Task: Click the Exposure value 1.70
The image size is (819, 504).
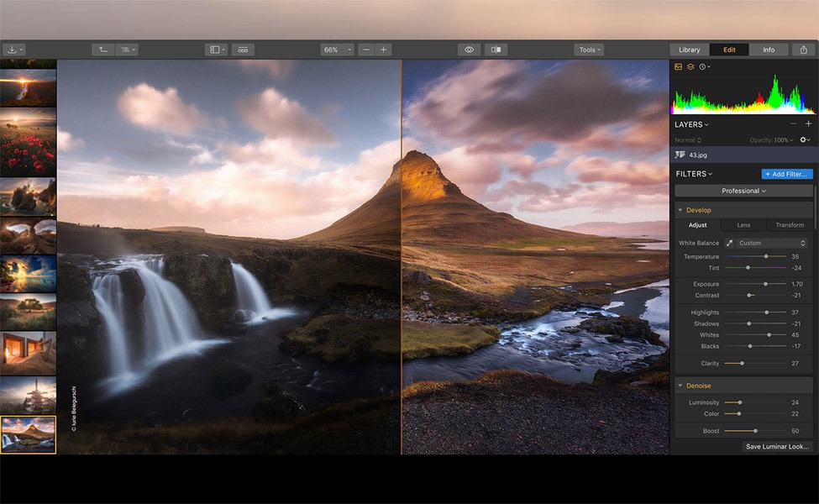Action: coord(796,284)
